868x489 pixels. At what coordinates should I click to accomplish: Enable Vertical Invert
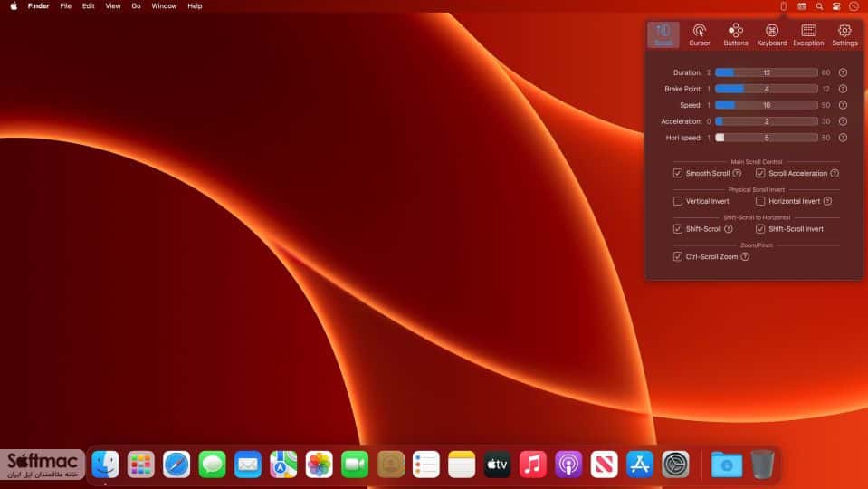[678, 201]
